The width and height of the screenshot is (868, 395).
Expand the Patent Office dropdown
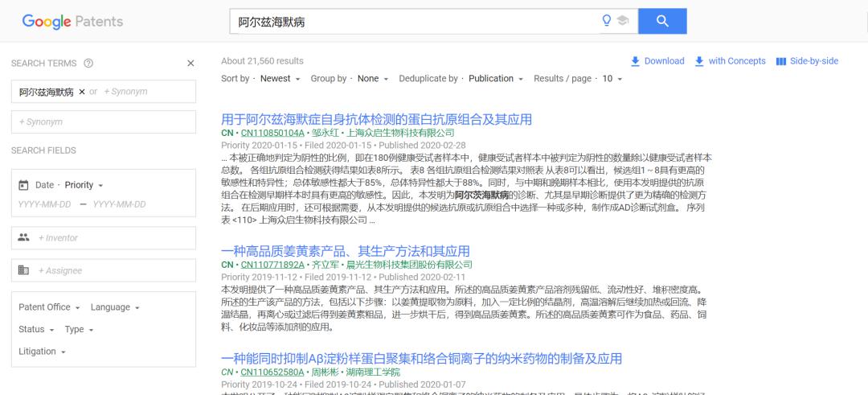click(49, 307)
